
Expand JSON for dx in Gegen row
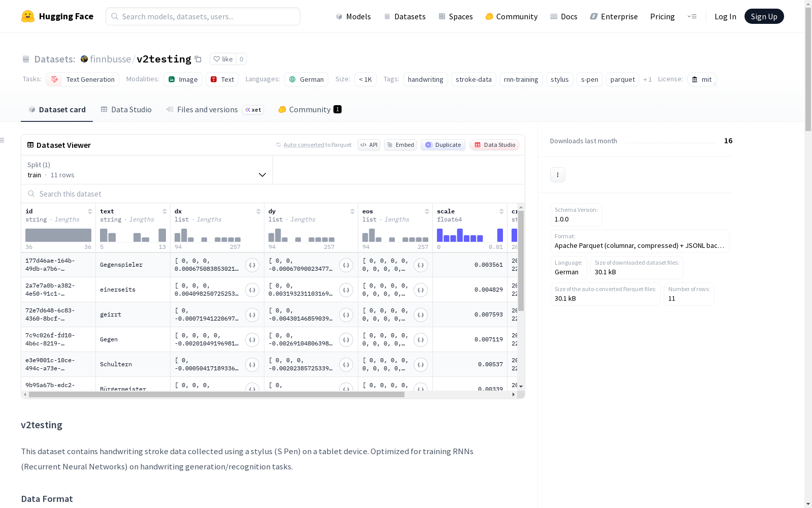click(x=252, y=340)
